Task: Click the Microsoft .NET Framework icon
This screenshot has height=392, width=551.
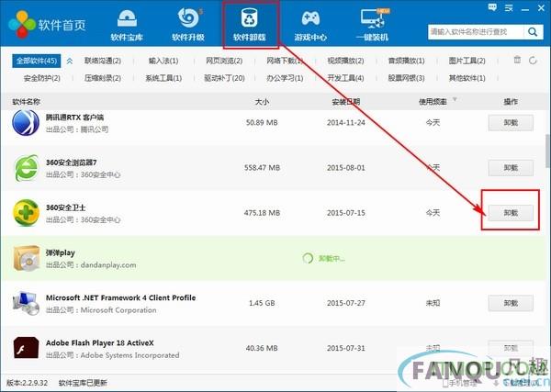Action: click(26, 303)
